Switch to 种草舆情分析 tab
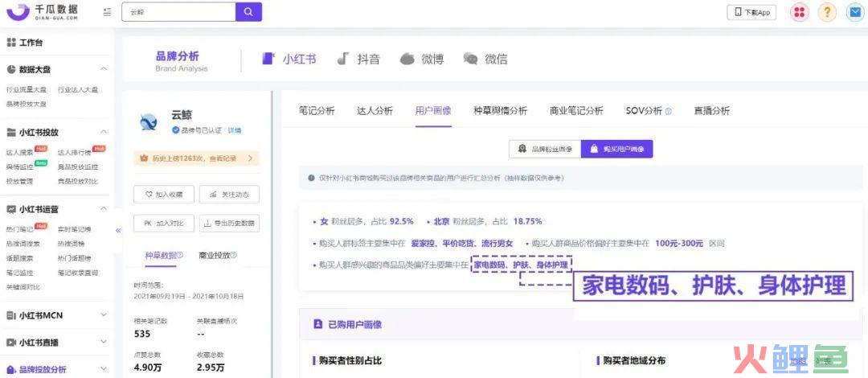 click(x=501, y=110)
